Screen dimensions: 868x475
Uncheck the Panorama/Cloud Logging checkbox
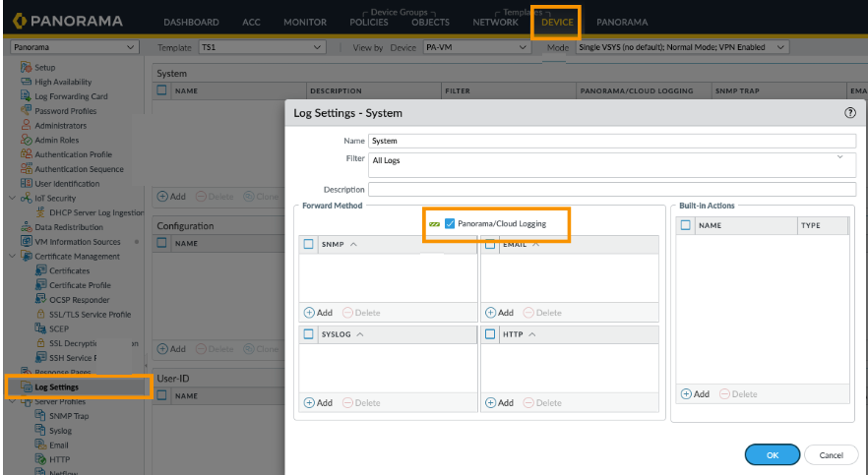point(450,224)
